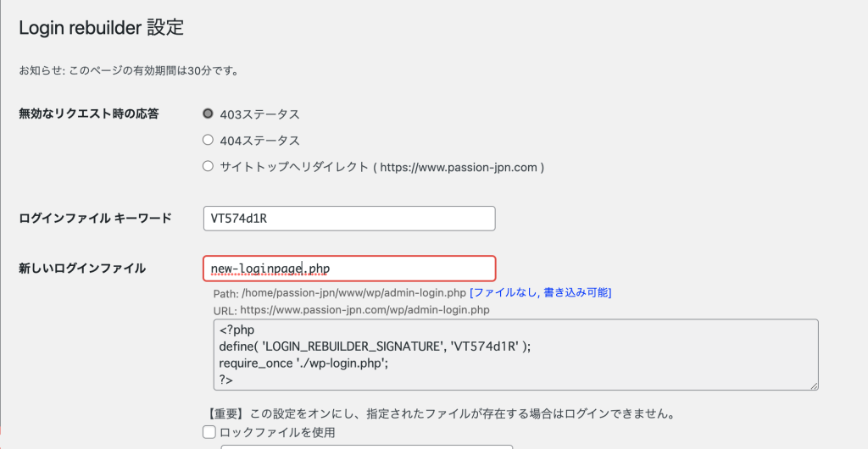868x449 pixels.
Task: Click the [ファイルなし, 書き込み可能] status text
Action: tap(540, 292)
